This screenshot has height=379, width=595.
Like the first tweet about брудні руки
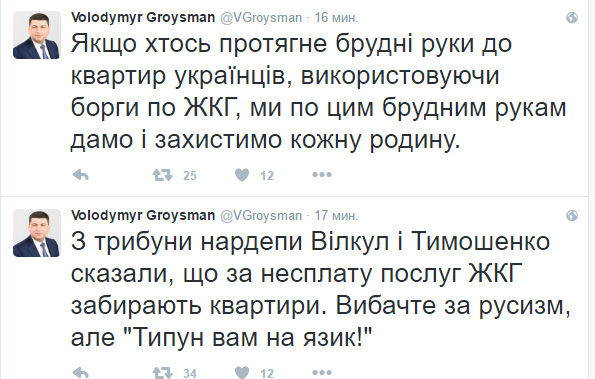click(x=242, y=175)
